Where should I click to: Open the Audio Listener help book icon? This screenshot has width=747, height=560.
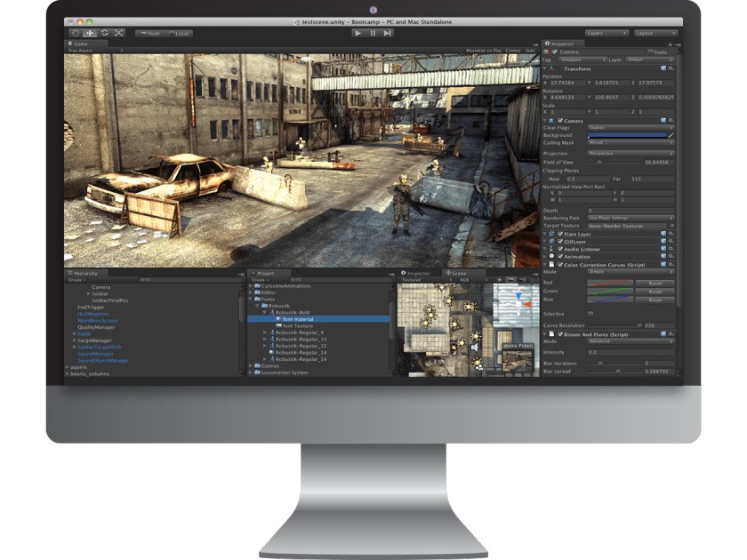(x=663, y=249)
